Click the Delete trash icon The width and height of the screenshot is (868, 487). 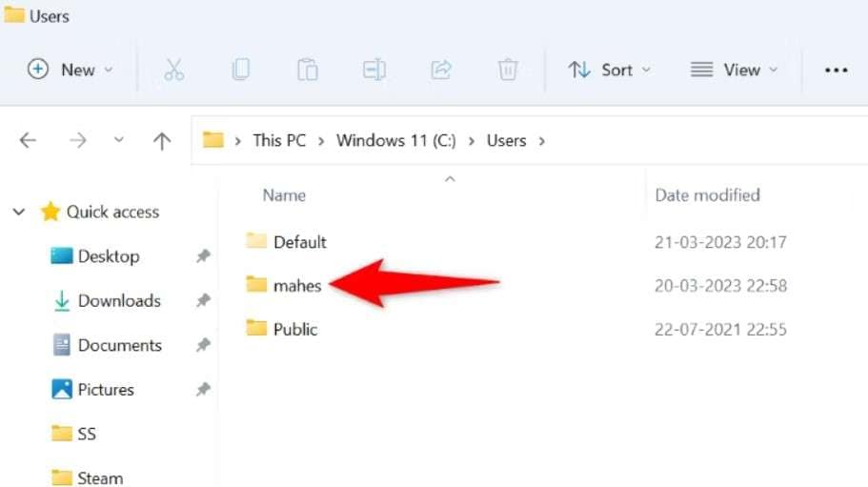[x=508, y=71]
